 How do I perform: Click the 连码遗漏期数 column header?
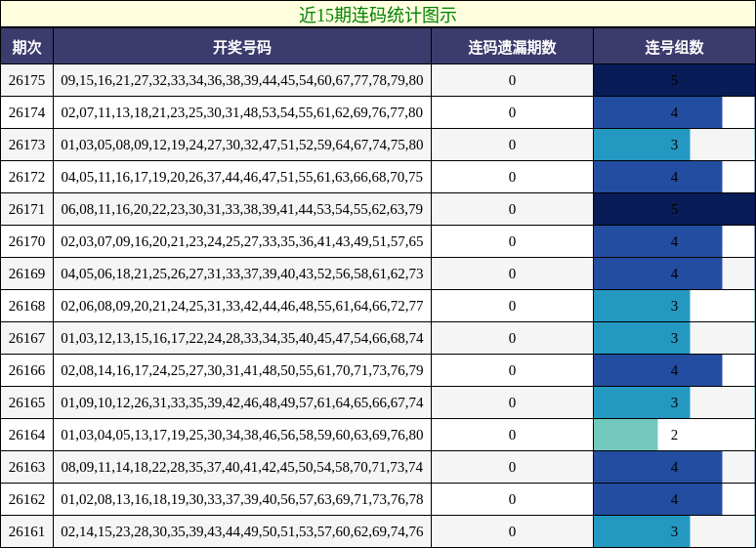[x=512, y=47]
